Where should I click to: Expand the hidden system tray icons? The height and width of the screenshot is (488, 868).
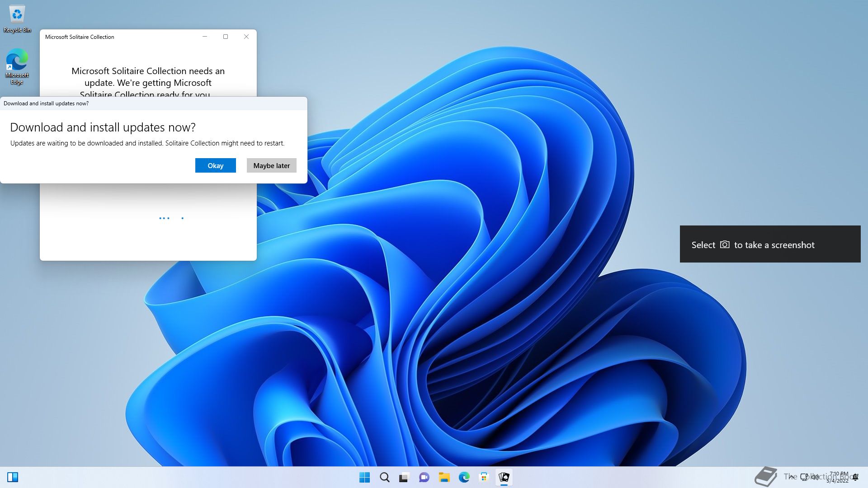pyautogui.click(x=791, y=477)
